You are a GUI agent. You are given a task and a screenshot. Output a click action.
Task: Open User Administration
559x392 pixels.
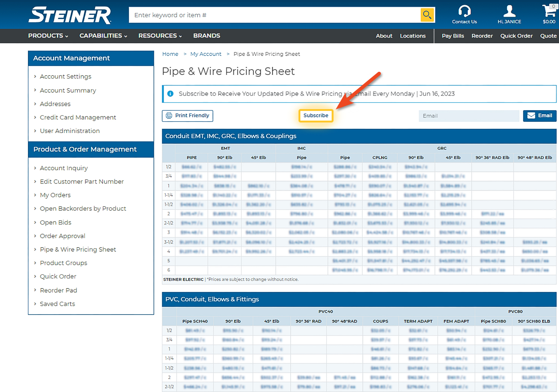point(70,131)
